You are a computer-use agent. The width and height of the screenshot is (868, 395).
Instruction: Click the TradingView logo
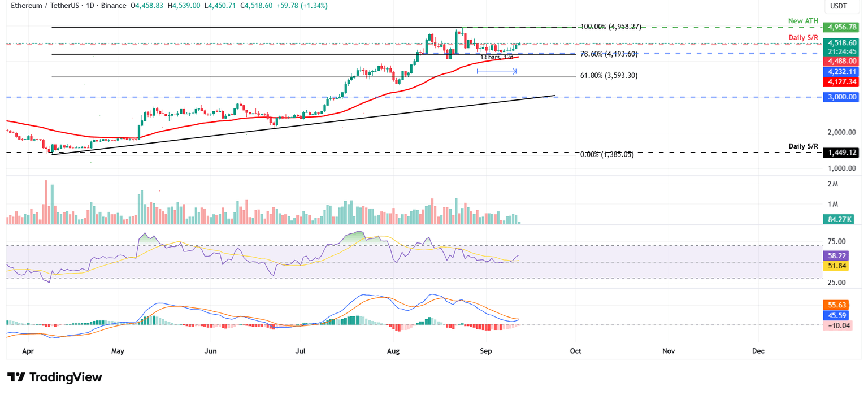(x=54, y=377)
